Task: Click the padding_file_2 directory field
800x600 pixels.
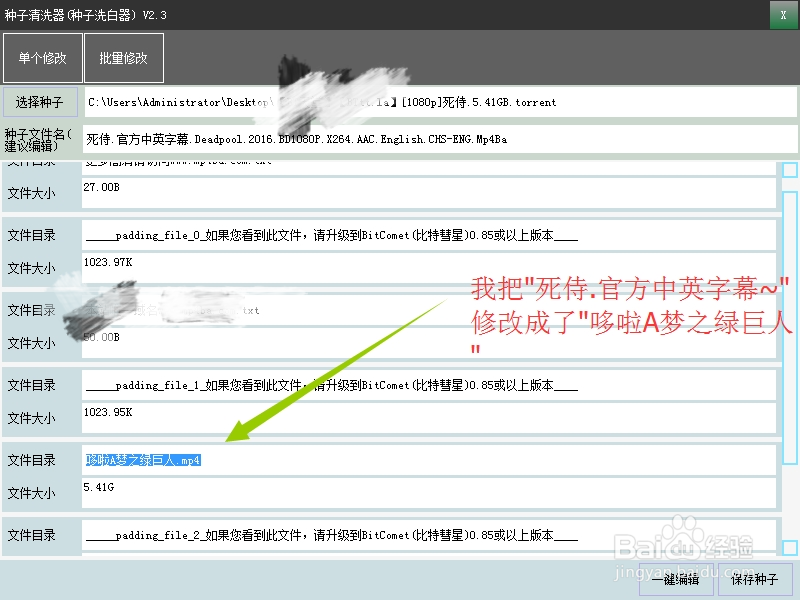Action: [x=429, y=535]
